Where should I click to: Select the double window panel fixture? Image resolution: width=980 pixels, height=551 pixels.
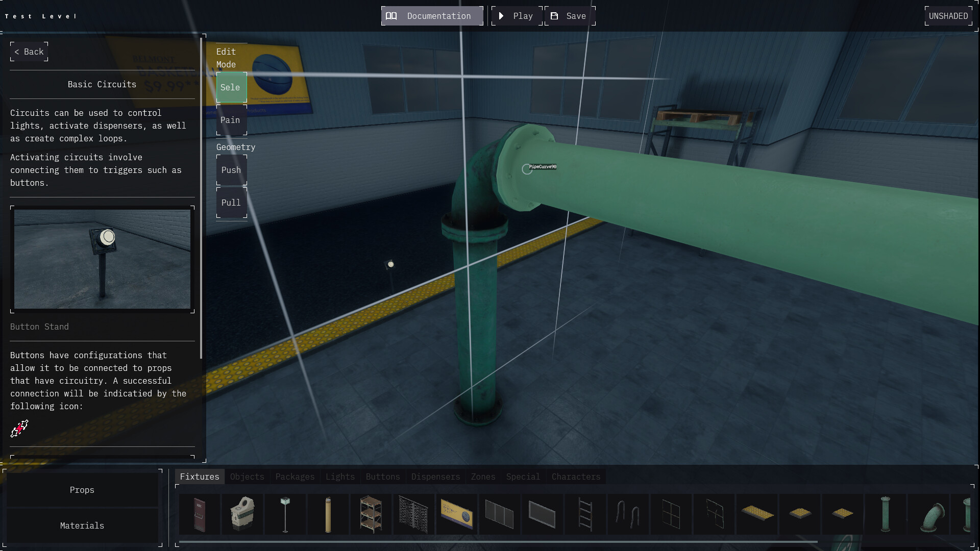coord(500,514)
